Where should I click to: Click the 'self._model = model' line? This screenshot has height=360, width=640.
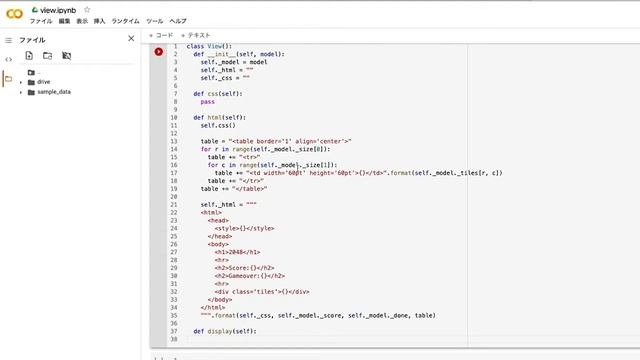[x=234, y=62]
